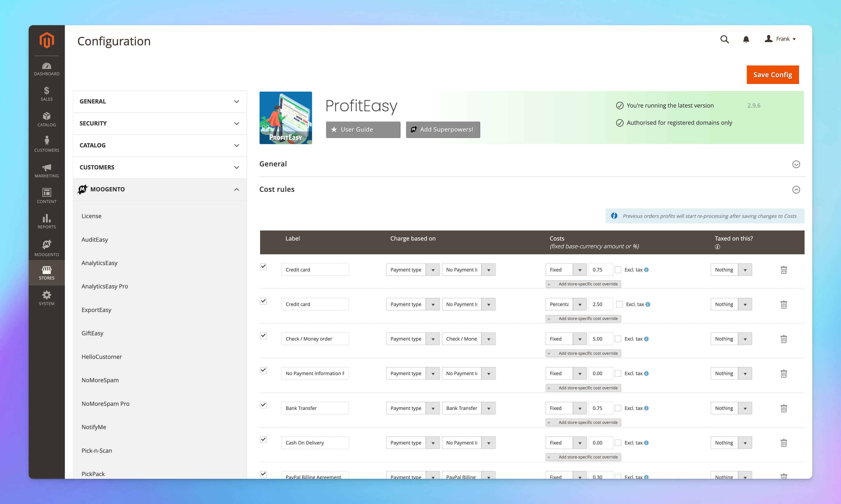Screen dimensions: 841x504
Task: Click the User Guide button
Action: 363,130
